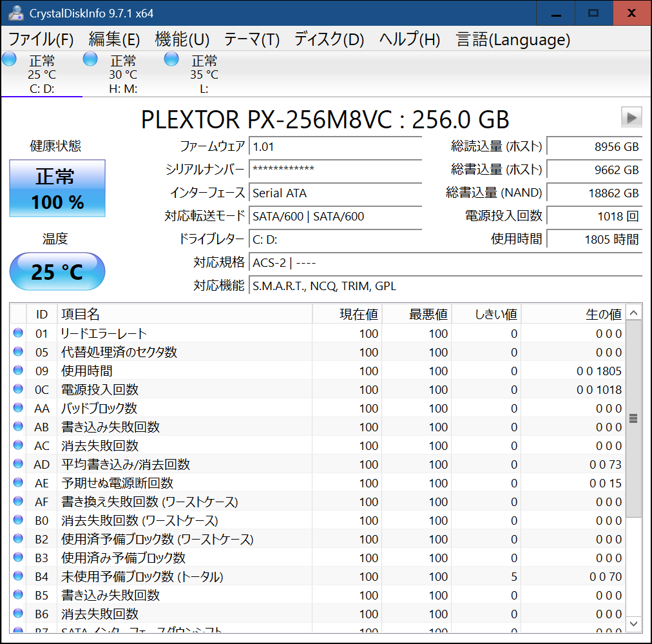Click the masked シリアルナンバー field
This screenshot has height=644, width=652.
(335, 170)
